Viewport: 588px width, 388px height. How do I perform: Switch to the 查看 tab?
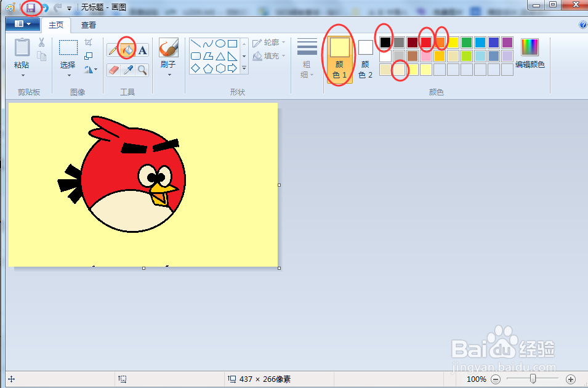pos(89,25)
